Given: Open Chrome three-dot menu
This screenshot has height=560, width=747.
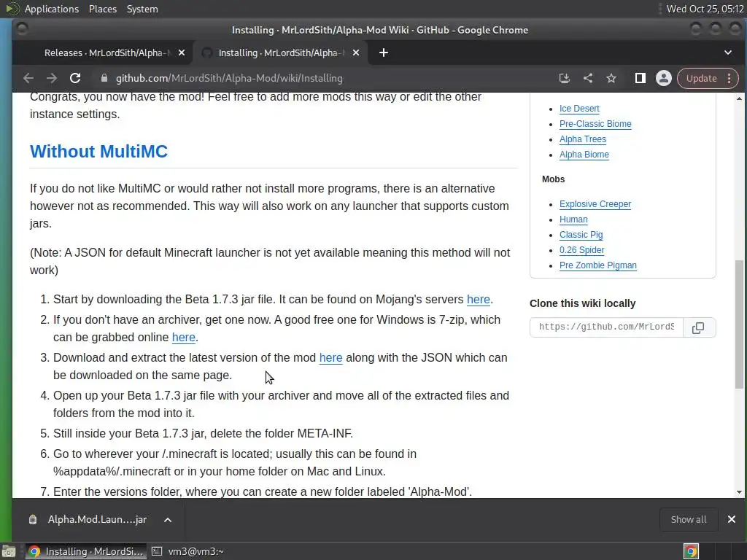Looking at the screenshot, I should point(729,78).
